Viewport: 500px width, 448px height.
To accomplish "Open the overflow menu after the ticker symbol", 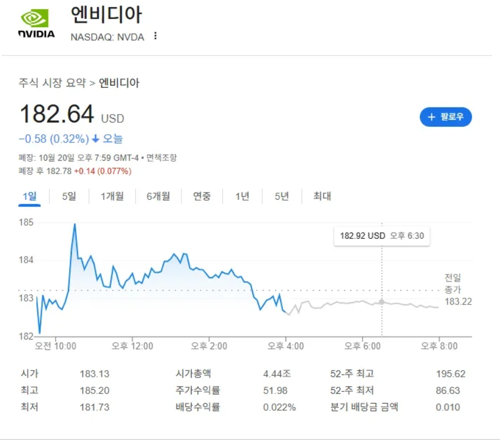I will pos(154,36).
